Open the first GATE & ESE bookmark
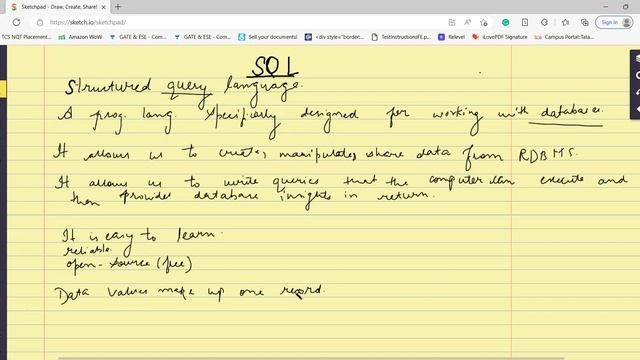Image resolution: width=640 pixels, height=360 pixels. click(x=138, y=37)
